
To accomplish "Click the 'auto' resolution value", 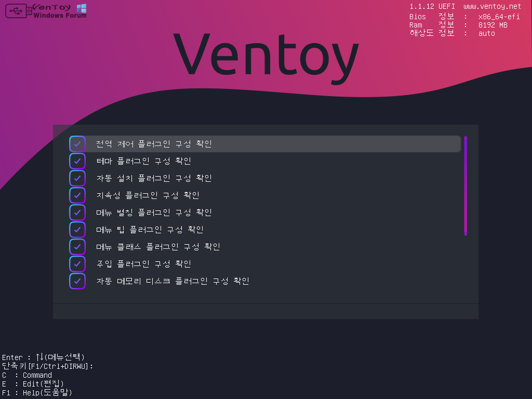I will pyautogui.click(x=486, y=33).
